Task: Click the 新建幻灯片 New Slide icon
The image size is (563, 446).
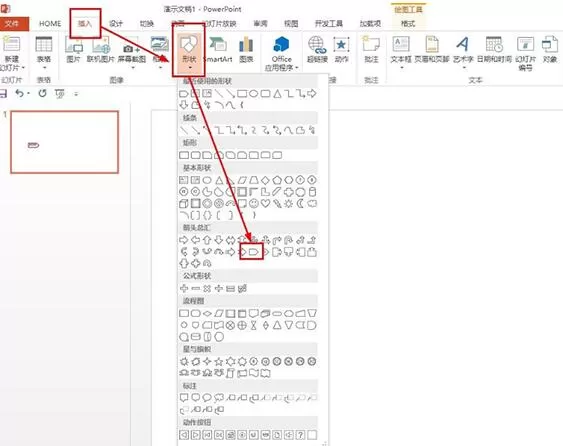Action: click(x=11, y=45)
